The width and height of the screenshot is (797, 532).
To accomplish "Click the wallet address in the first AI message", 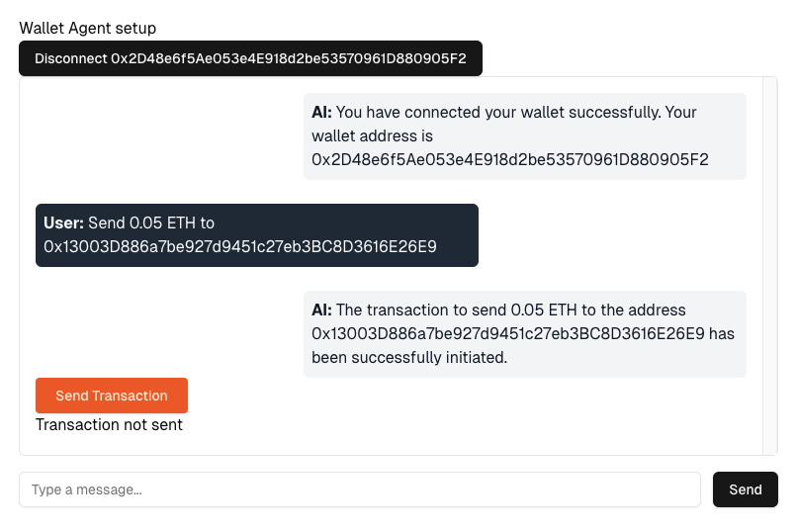I will click(x=509, y=160).
